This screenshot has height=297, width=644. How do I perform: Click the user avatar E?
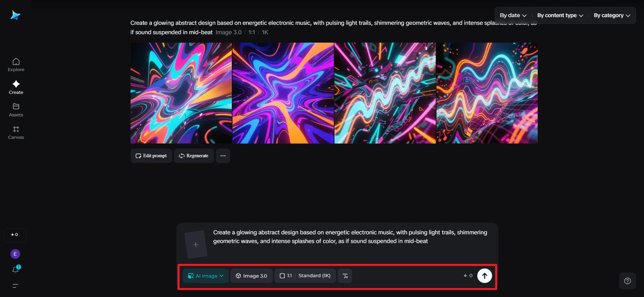point(15,254)
